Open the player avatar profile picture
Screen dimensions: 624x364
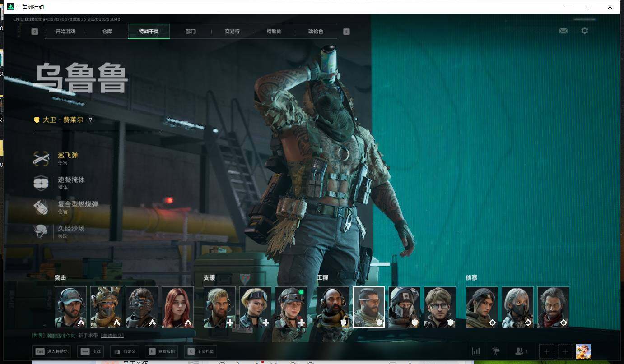point(584,351)
